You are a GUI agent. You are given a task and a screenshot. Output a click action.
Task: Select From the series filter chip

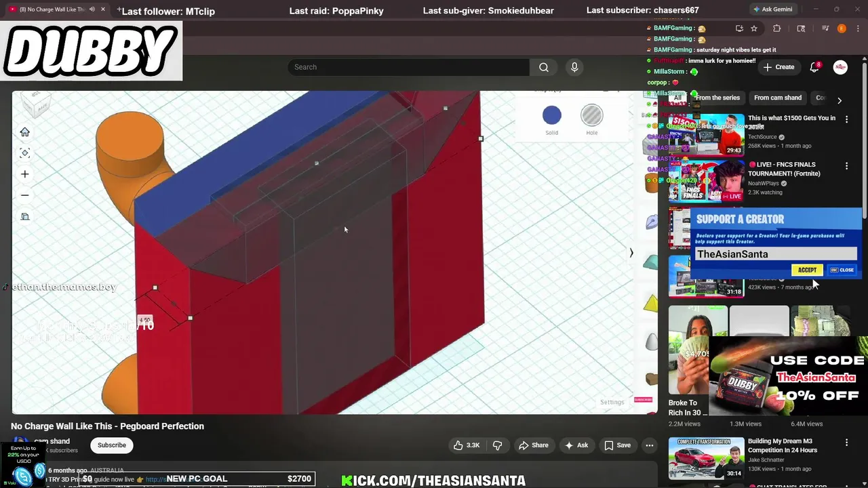[x=717, y=98]
